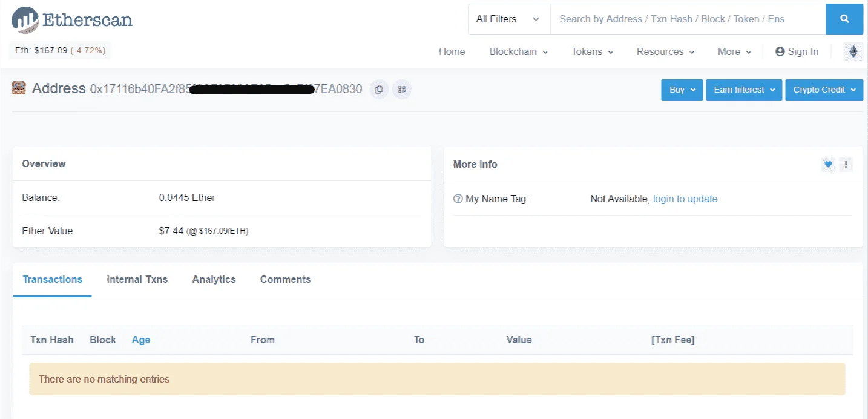Go to the Home page
Screen dimensions: 868x419
[452, 52]
